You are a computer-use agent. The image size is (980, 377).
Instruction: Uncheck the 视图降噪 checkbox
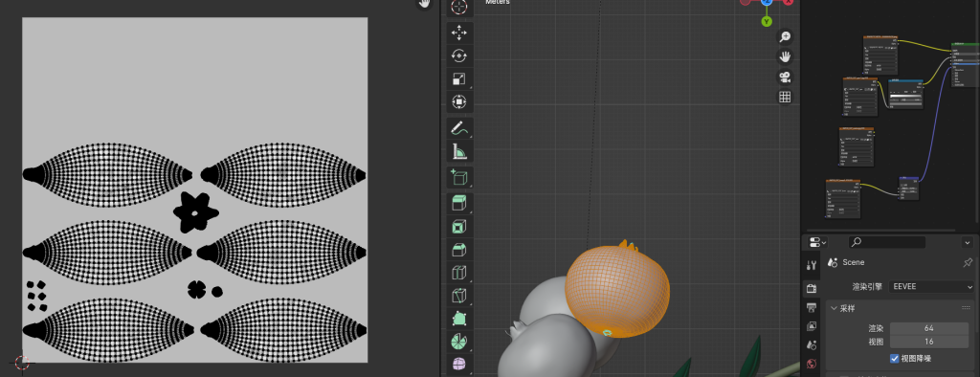[895, 358]
